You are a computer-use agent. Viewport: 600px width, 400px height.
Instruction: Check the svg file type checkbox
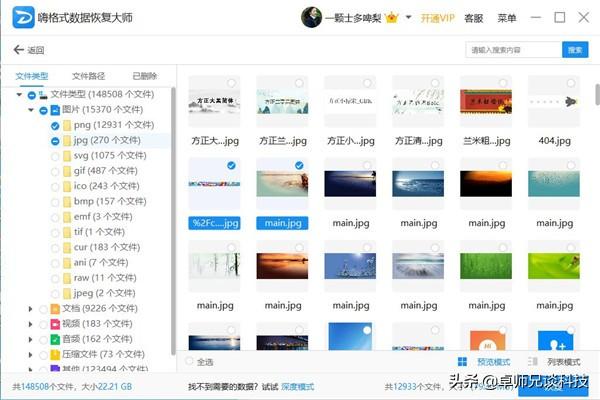point(54,155)
